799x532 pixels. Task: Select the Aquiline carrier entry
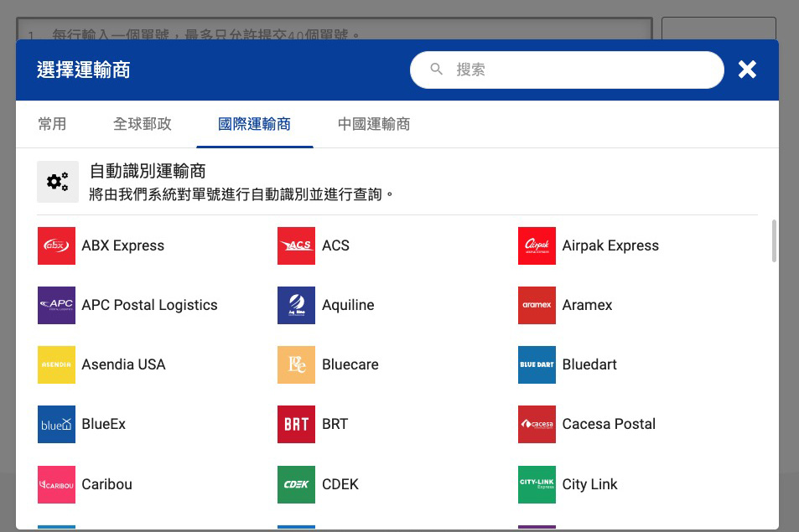point(348,305)
